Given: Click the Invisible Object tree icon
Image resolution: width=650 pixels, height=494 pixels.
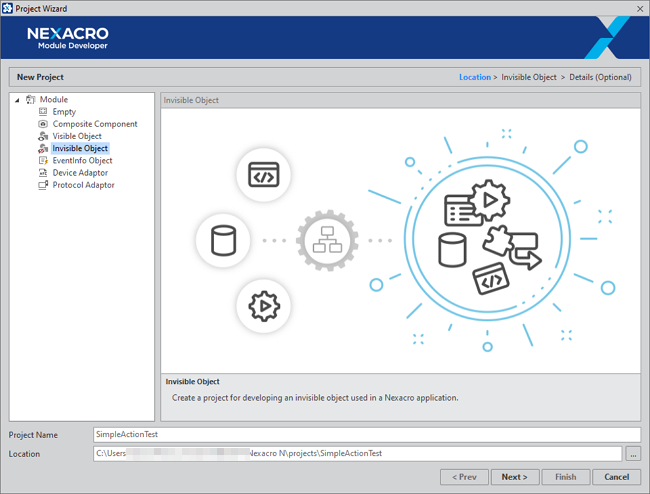Looking at the screenshot, I should [43, 149].
